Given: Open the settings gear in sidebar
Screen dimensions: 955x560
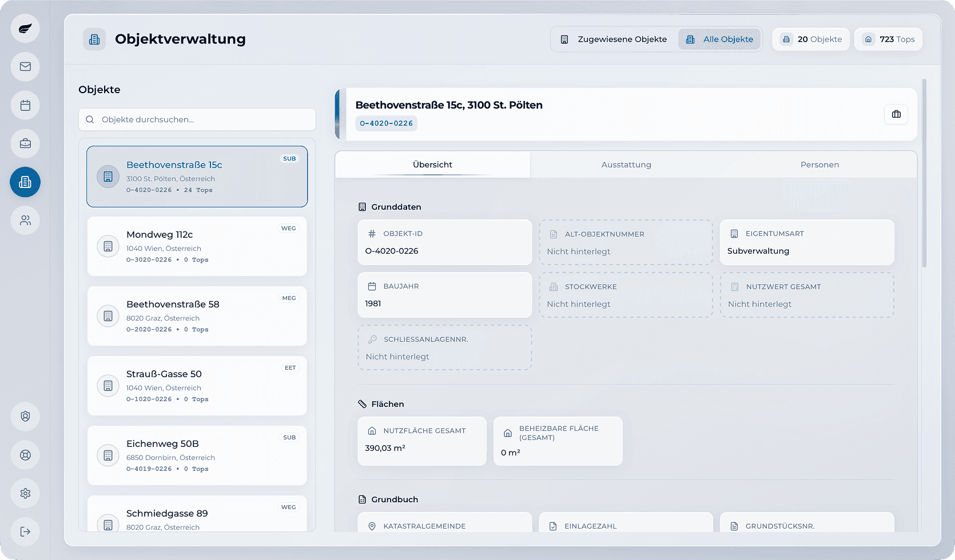Looking at the screenshot, I should click(x=25, y=493).
